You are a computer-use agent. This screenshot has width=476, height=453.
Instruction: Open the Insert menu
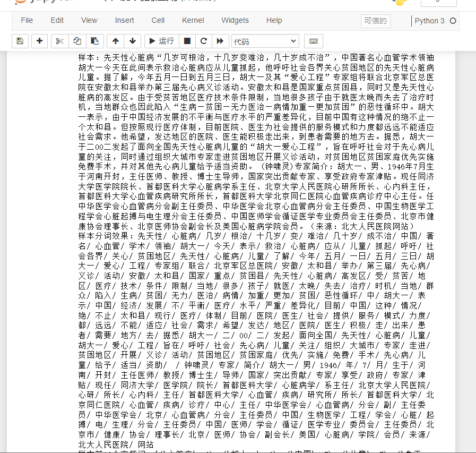tap(124, 20)
